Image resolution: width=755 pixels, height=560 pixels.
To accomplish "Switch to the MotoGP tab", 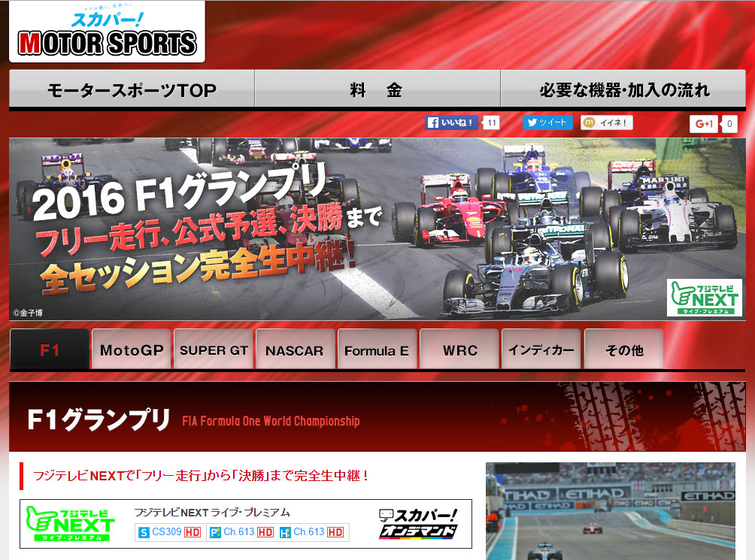I will (132, 350).
